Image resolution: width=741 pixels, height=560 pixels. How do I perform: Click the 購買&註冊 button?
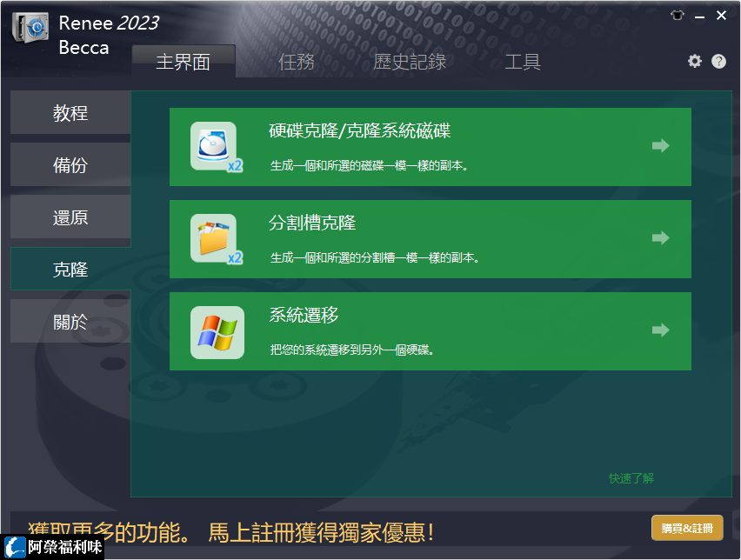687,528
